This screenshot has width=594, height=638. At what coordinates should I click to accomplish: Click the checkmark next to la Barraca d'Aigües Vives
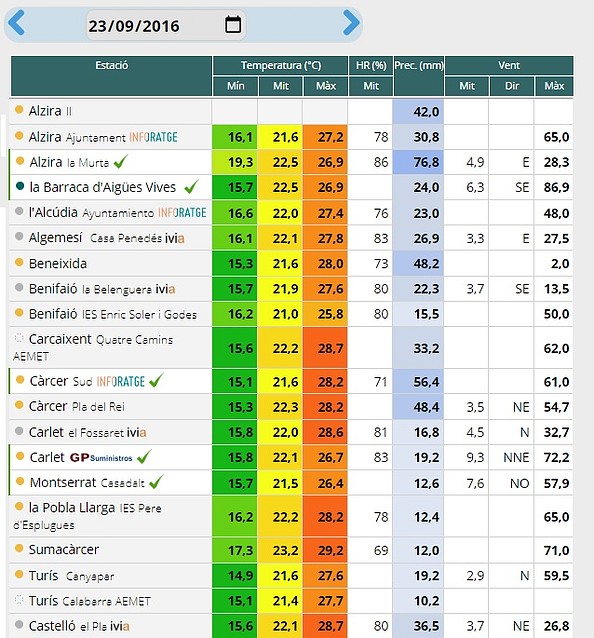[x=191, y=187]
